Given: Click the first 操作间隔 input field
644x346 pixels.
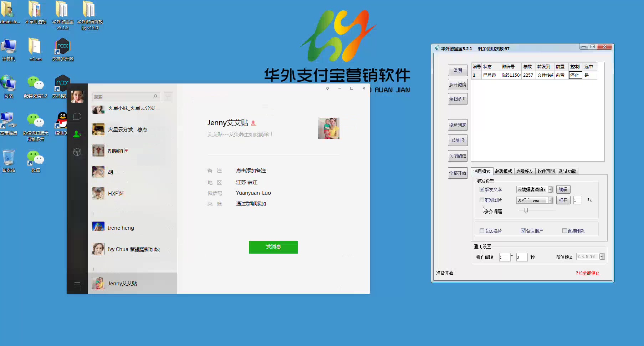Looking at the screenshot, I should 505,257.
